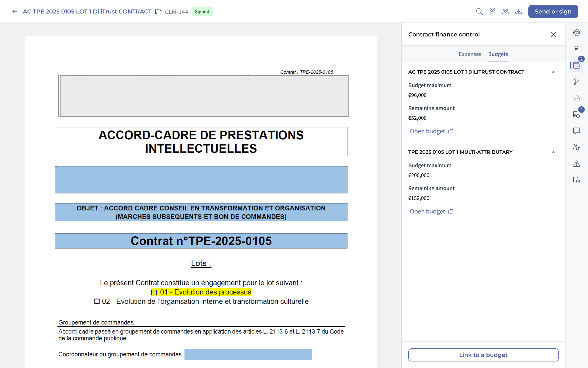Click the Link to a budget button
Screen dimensions: 588x368
pos(483,355)
